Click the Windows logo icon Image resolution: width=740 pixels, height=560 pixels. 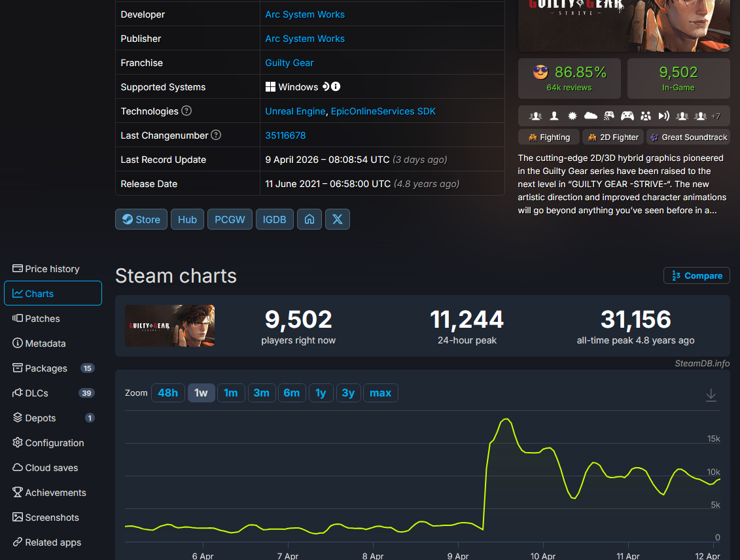(x=270, y=87)
